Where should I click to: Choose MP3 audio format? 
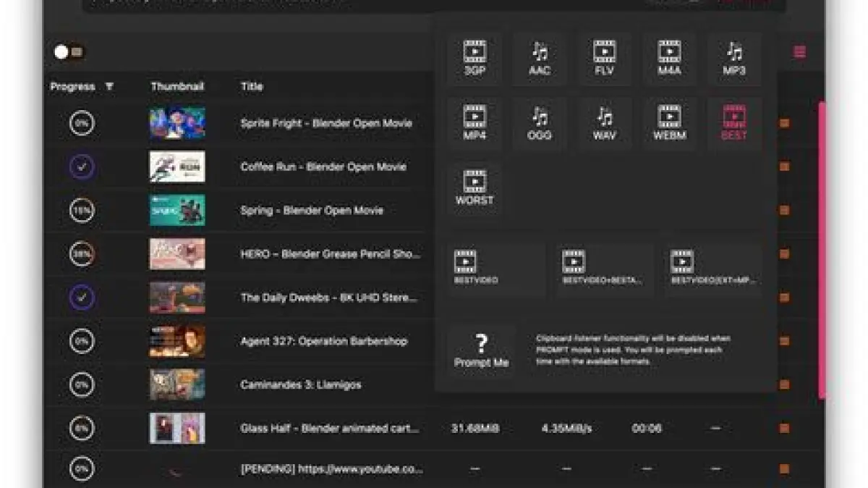[x=734, y=59]
